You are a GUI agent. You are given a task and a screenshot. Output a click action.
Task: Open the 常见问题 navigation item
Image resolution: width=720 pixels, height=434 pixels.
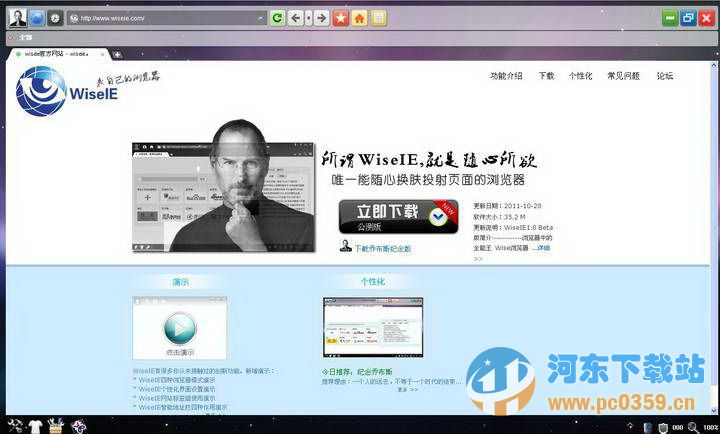623,76
